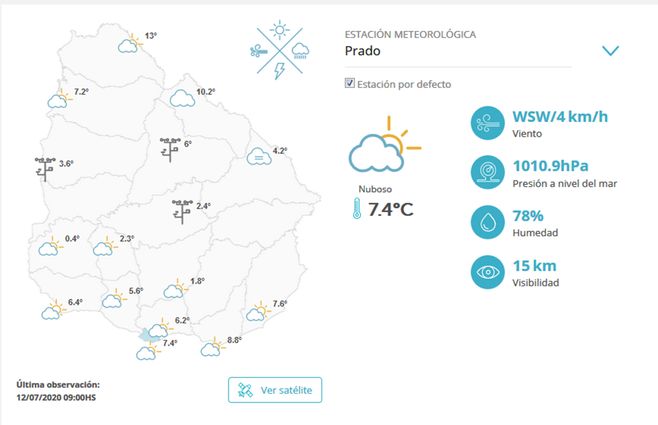Select the 8.8° coastal station icon
Screen dimensions: 658x425
(212, 348)
